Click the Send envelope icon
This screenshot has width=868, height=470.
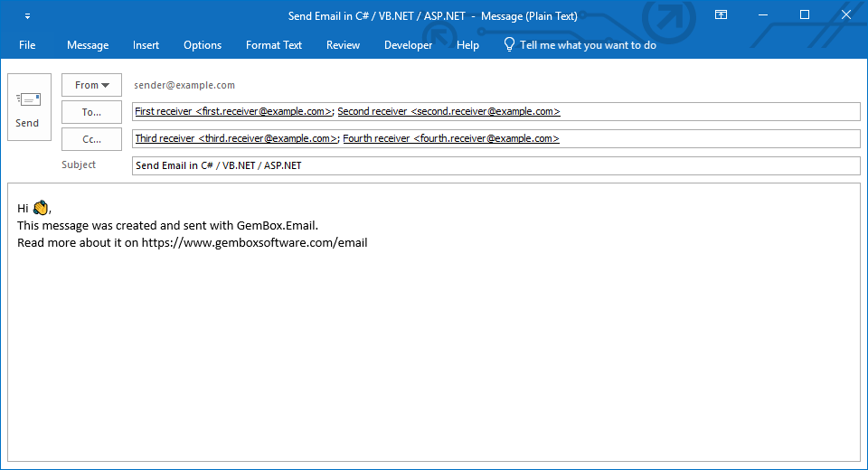[28, 100]
